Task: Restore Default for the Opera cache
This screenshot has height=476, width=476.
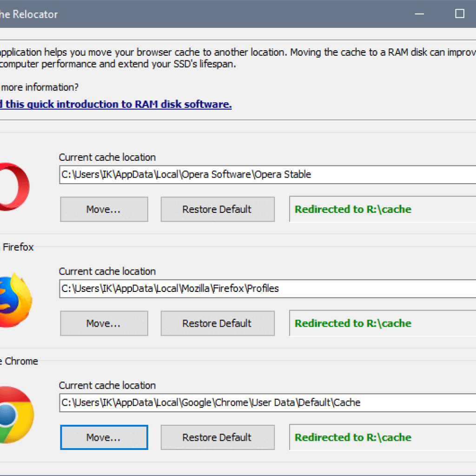Action: (218, 209)
